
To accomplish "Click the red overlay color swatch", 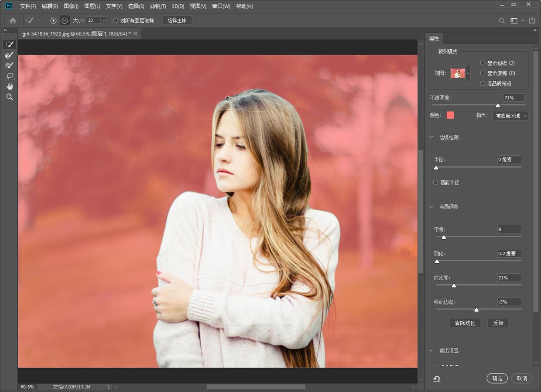I will point(450,115).
